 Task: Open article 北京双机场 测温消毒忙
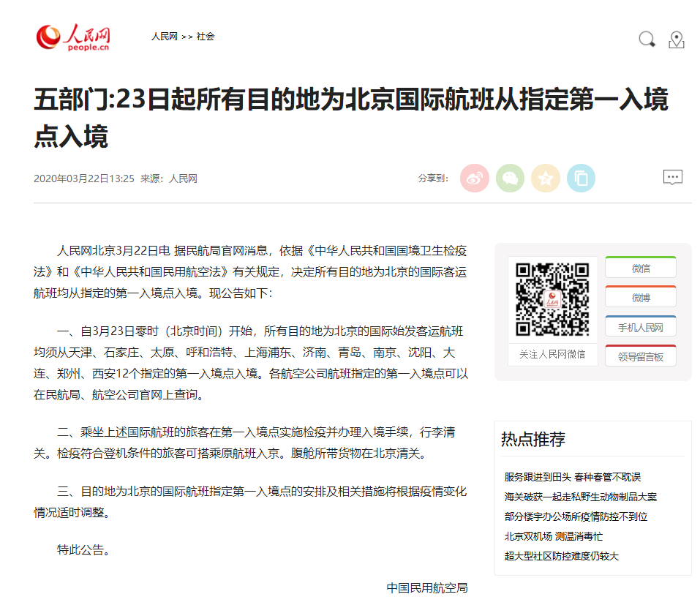(554, 536)
